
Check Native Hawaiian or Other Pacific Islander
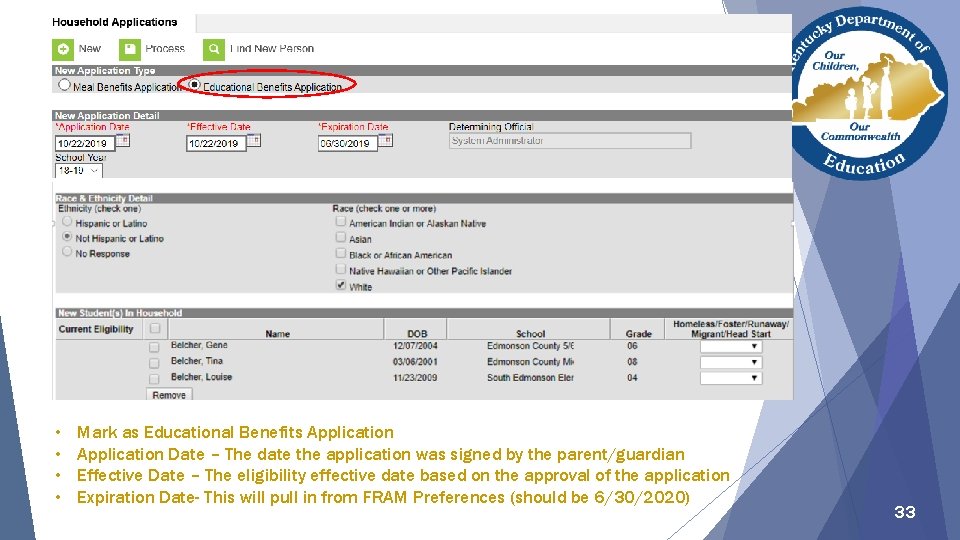coord(341,269)
